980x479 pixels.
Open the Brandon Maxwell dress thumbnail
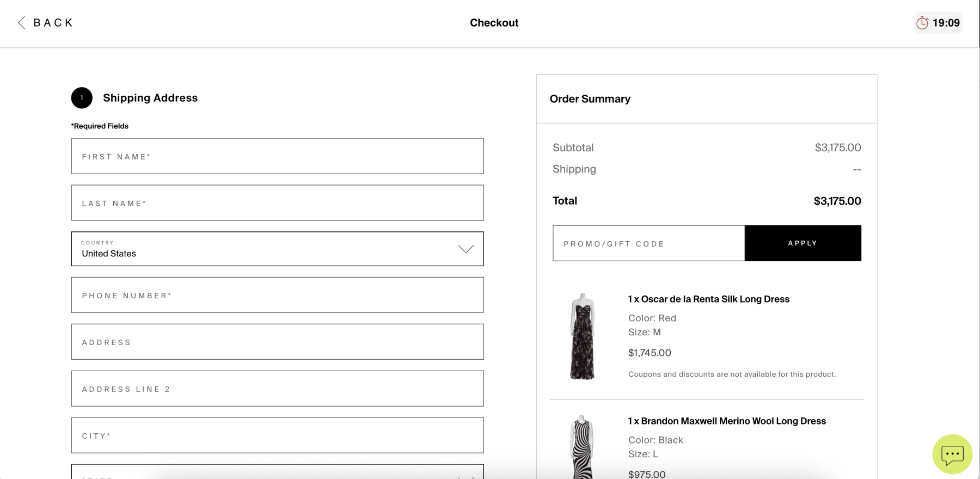[x=582, y=447]
